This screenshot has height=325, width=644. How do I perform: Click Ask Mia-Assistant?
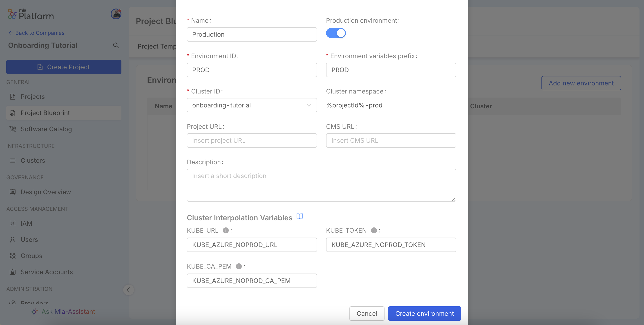click(x=63, y=312)
